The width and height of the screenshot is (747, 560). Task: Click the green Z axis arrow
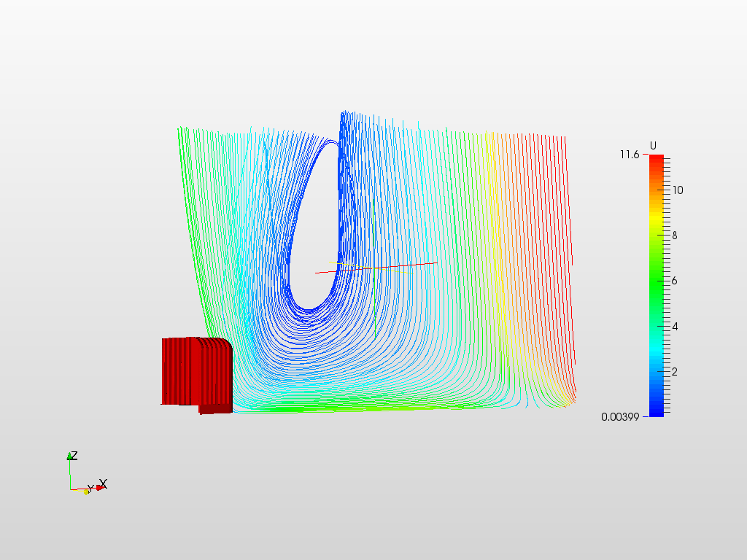(69, 456)
